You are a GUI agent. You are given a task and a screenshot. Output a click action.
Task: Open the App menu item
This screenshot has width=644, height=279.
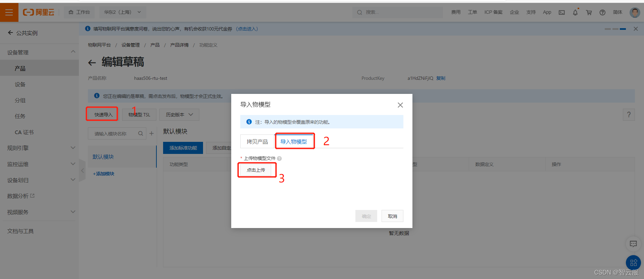(547, 12)
